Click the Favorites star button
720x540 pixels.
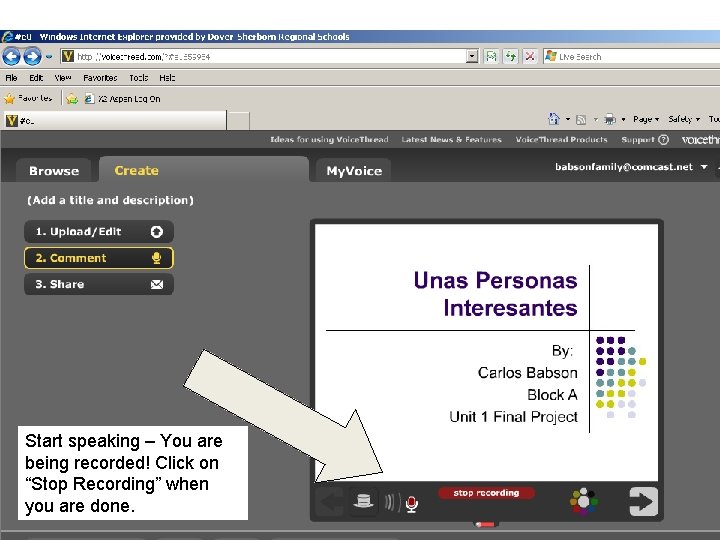[x=28, y=98]
